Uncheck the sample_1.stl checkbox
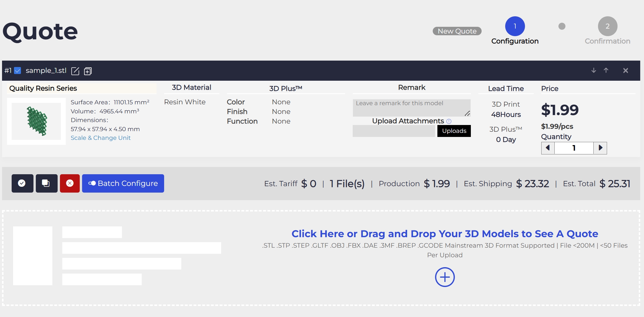This screenshot has height=317, width=644. coord(18,71)
